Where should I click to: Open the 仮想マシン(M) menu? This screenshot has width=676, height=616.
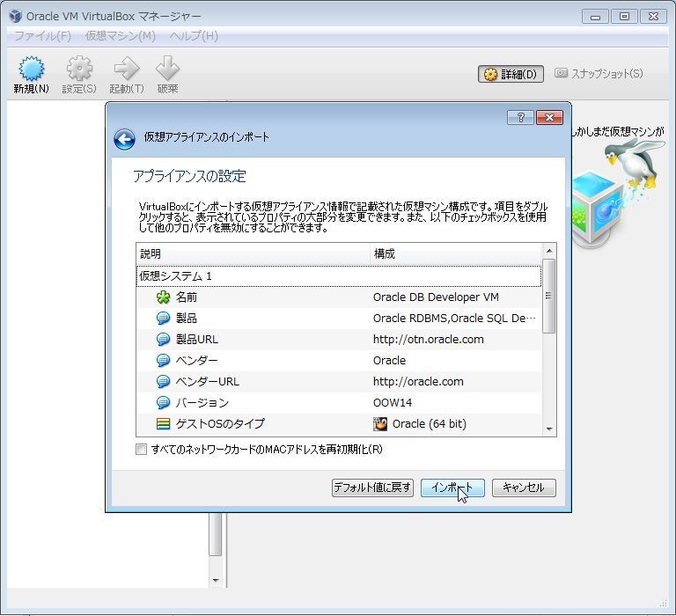pos(121,36)
